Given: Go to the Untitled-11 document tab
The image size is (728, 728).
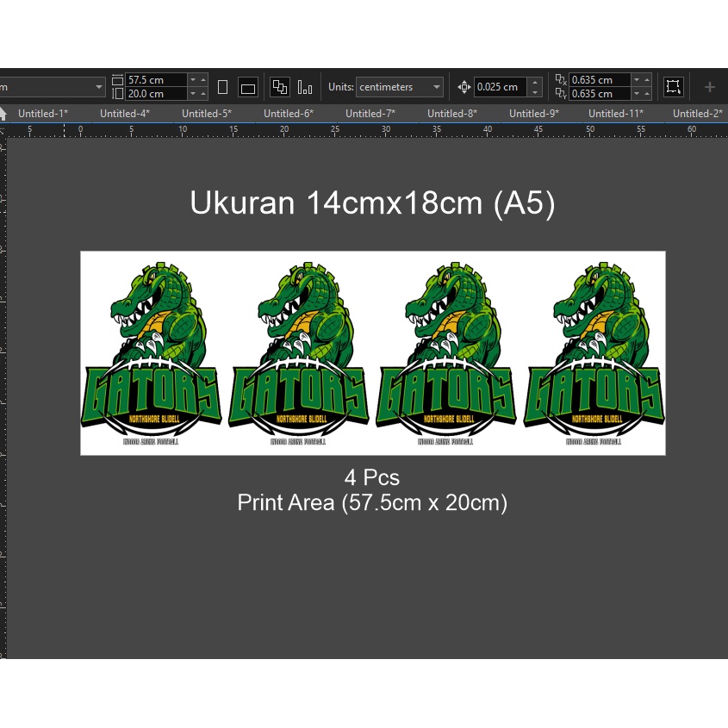Looking at the screenshot, I should (x=615, y=113).
